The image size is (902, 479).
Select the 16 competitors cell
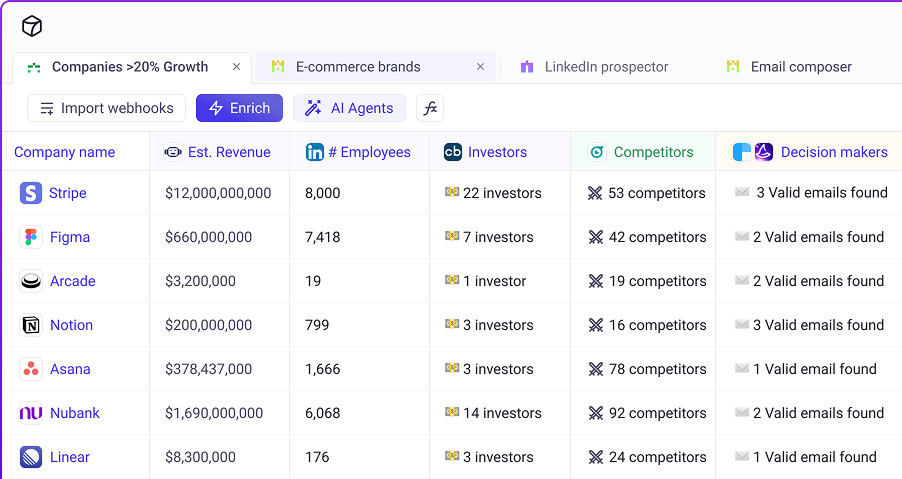coord(643,325)
